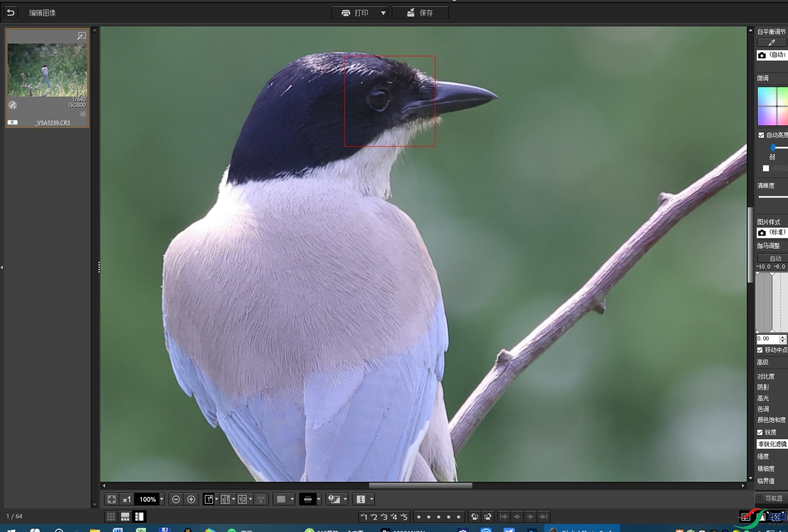Toggle the 自动亮度 checkbox
Image resolution: width=788 pixels, height=532 pixels.
[761, 135]
